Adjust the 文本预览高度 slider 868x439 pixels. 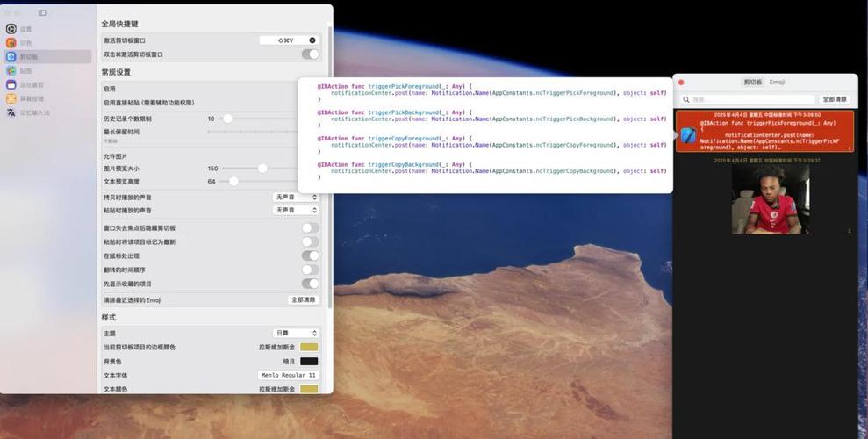tap(233, 181)
